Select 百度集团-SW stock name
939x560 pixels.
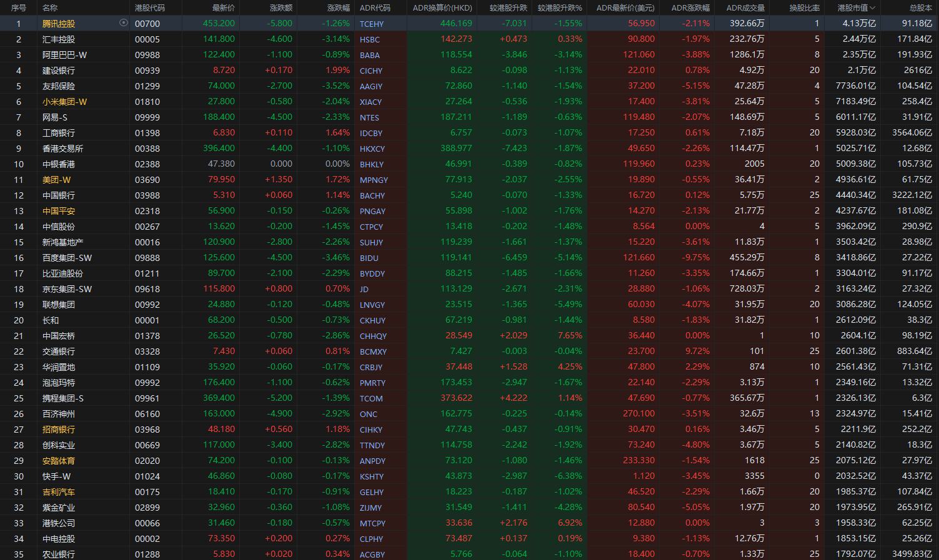pyautogui.click(x=67, y=257)
